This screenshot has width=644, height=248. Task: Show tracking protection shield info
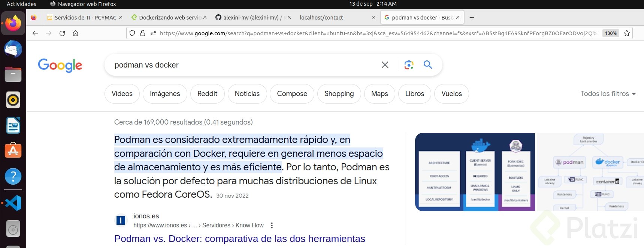tap(132, 33)
